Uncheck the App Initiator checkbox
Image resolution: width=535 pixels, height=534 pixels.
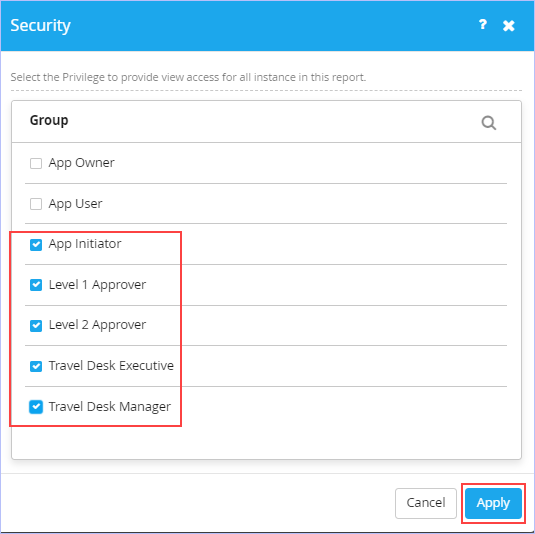[x=36, y=244]
